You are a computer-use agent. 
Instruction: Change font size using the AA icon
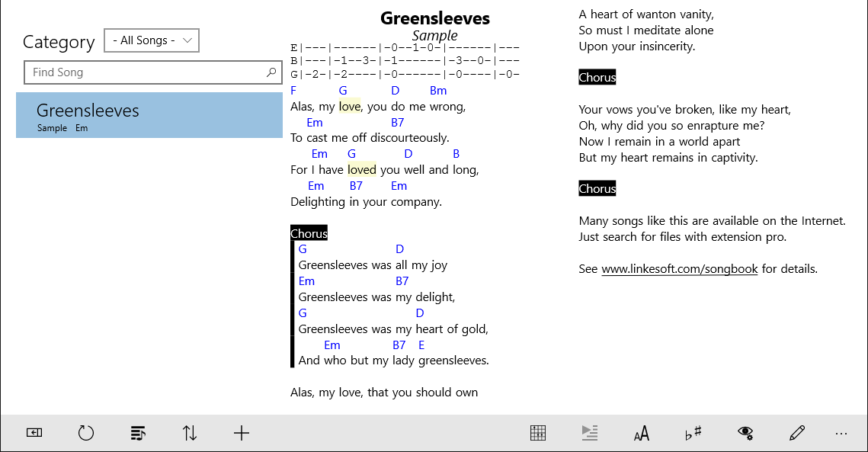pos(641,432)
